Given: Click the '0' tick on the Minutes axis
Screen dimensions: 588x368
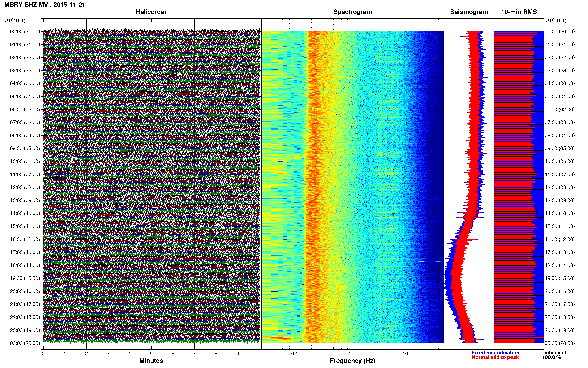Looking at the screenshot, I should coord(43,354).
